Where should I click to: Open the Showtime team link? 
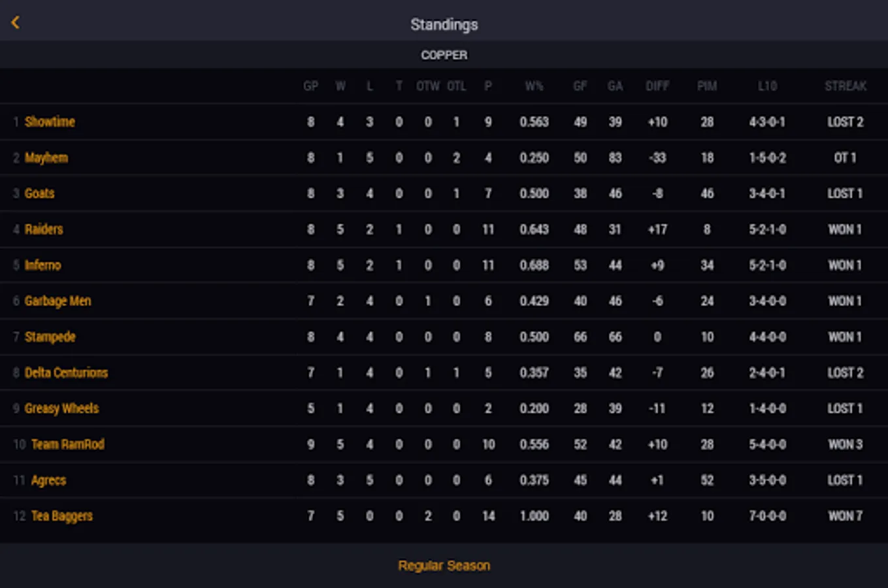pyautogui.click(x=50, y=122)
